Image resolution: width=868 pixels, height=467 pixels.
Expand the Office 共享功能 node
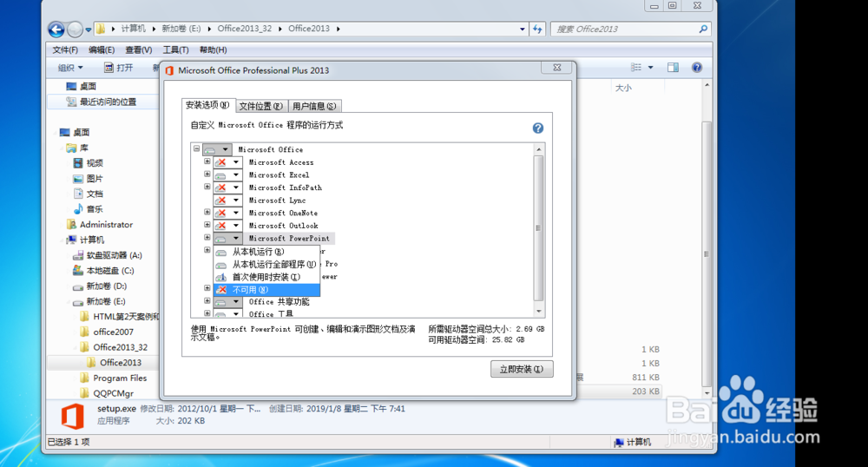pos(207,301)
